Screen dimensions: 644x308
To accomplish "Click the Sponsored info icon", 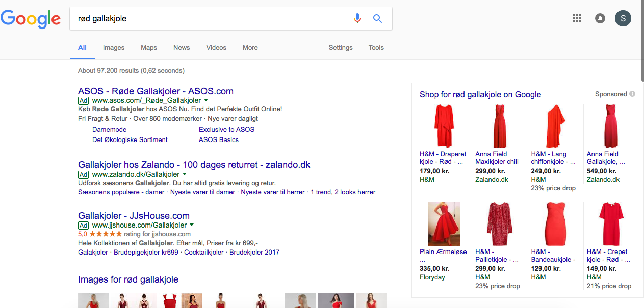I will point(632,94).
